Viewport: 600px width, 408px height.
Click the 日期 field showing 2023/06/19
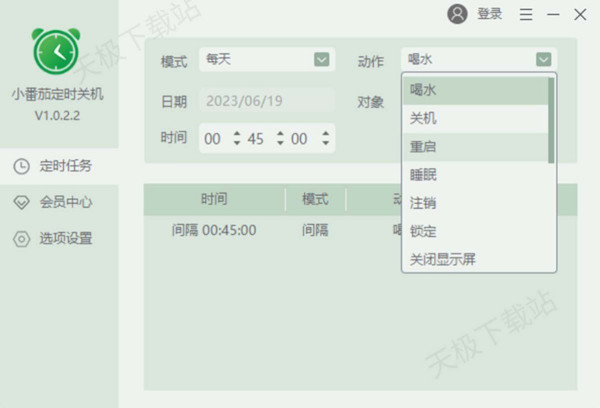point(268,101)
